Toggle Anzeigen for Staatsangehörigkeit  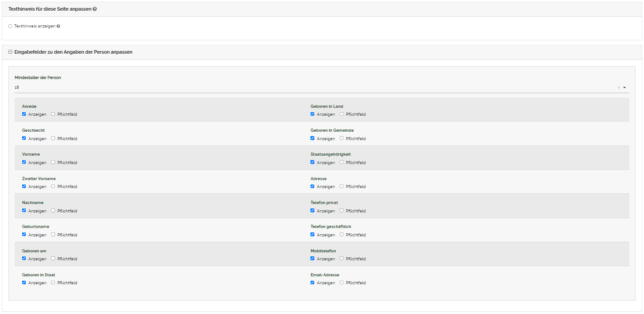(313, 162)
